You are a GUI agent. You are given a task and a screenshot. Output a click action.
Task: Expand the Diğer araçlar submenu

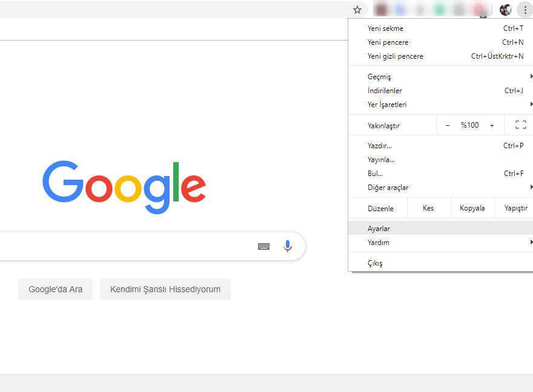pos(440,188)
